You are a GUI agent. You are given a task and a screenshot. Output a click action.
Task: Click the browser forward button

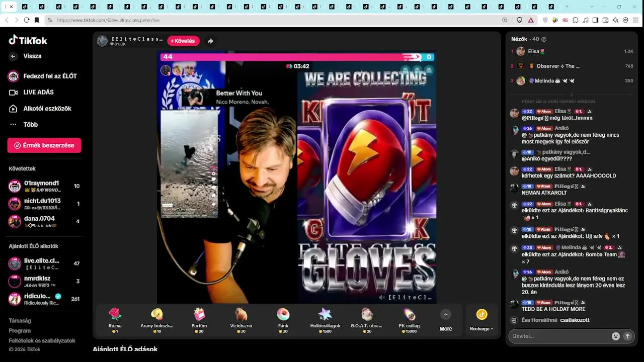pyautogui.click(x=17, y=20)
